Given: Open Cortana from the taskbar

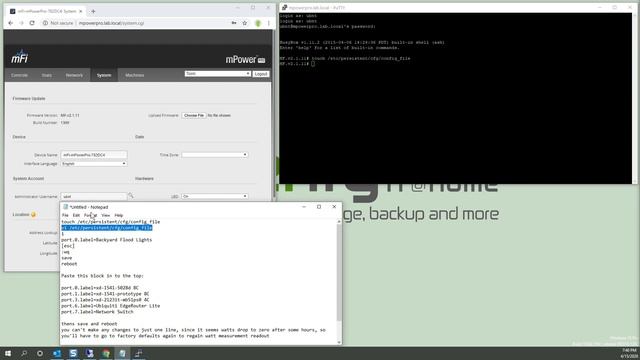Looking at the screenshot, I should [x=40, y=353].
